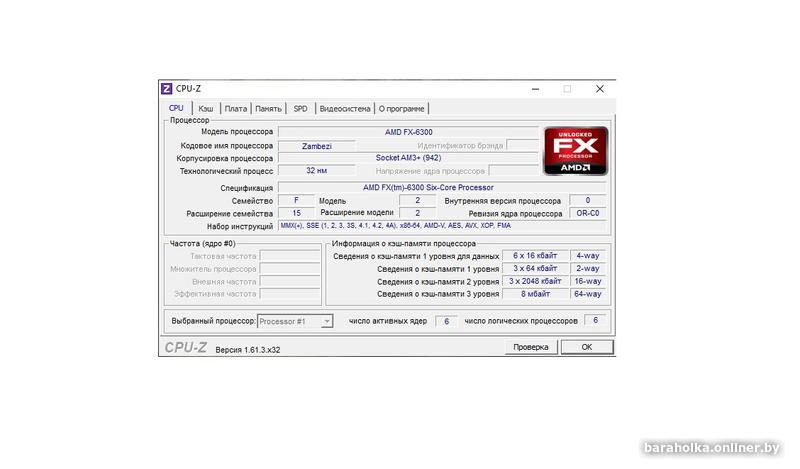This screenshot has width=800, height=469.
Task: Click the logical processors count field
Action: click(x=595, y=320)
